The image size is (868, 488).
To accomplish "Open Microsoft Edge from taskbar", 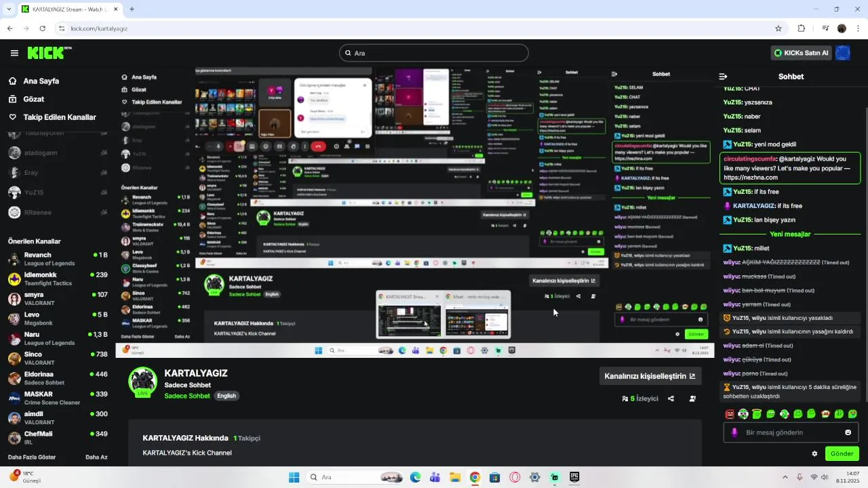I will pos(415,477).
